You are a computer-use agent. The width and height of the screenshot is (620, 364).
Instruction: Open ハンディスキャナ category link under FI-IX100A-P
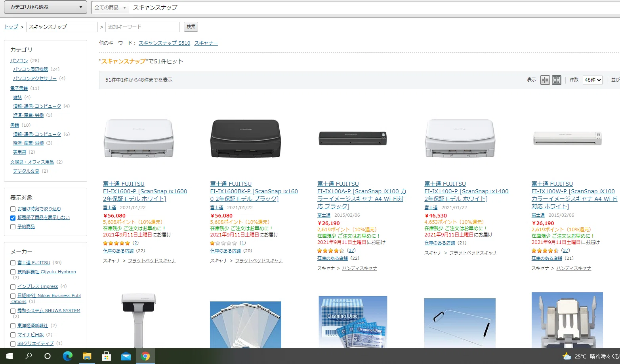point(360,269)
